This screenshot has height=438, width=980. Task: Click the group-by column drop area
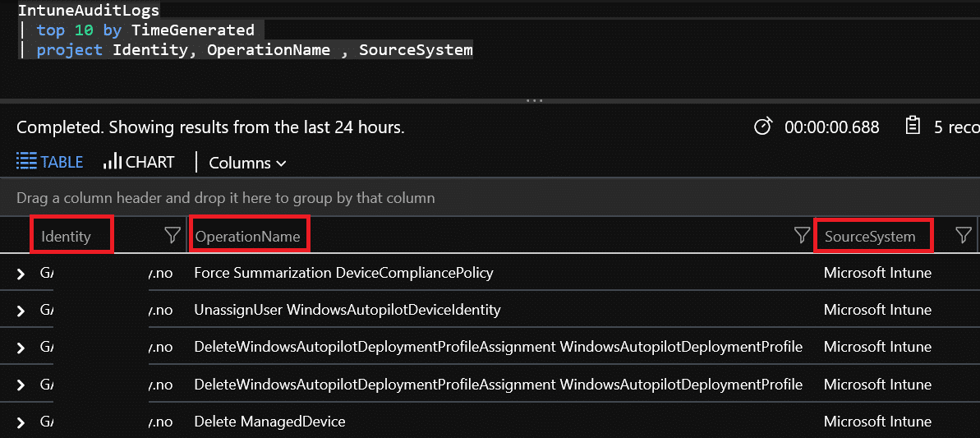[x=490, y=199]
